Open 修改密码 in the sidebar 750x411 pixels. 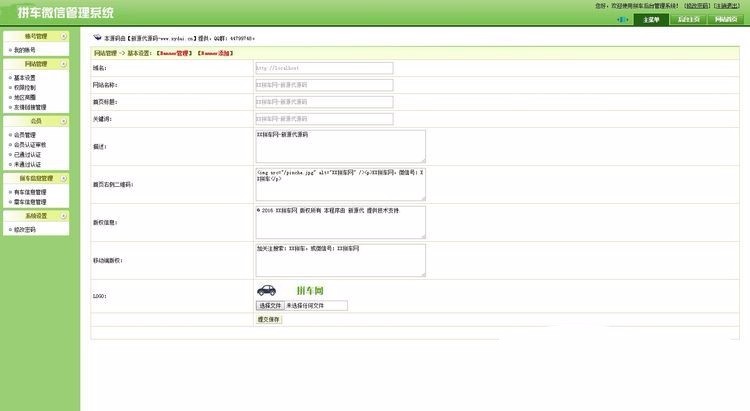click(x=24, y=230)
